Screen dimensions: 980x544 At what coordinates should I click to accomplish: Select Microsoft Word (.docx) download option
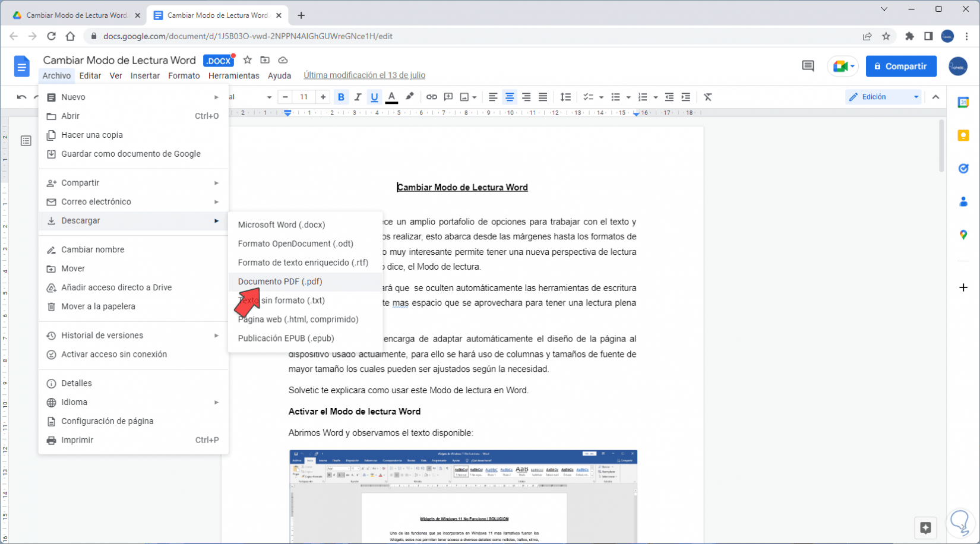[305, 224]
